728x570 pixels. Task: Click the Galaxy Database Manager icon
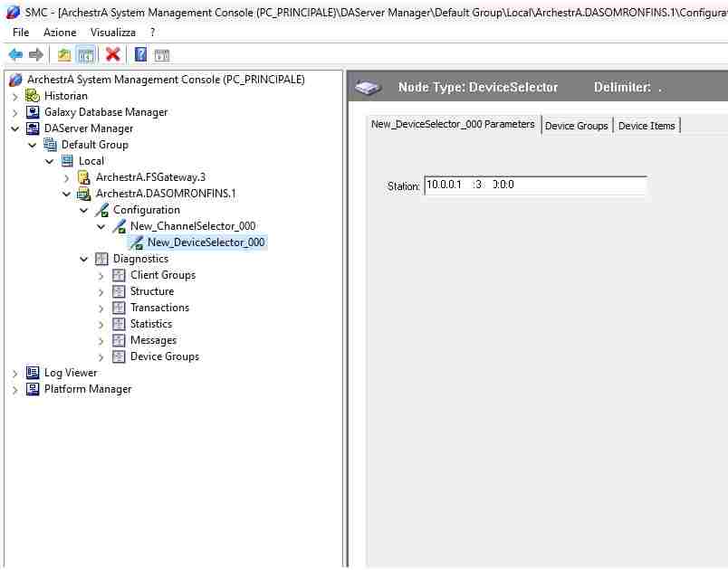pyautogui.click(x=33, y=112)
